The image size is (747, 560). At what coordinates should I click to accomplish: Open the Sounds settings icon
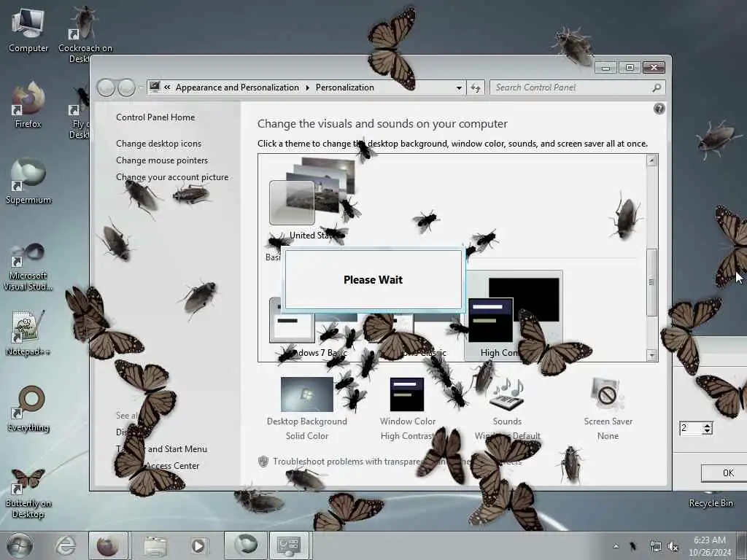pyautogui.click(x=507, y=394)
